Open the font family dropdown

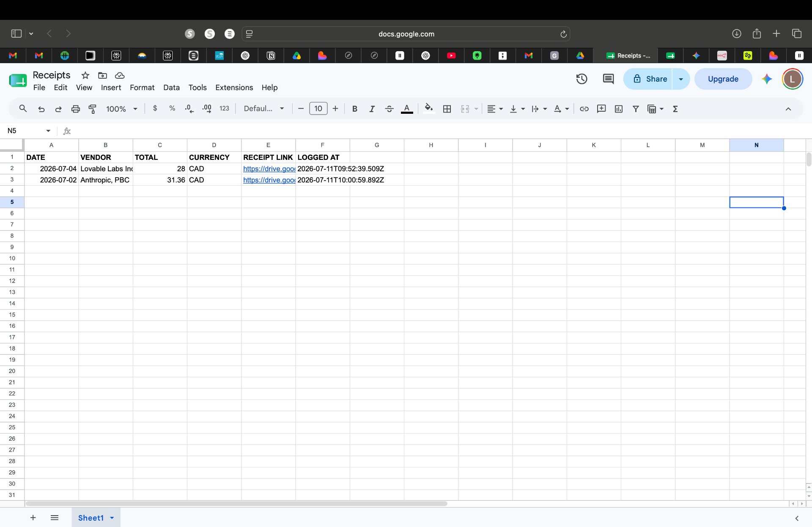(x=264, y=108)
